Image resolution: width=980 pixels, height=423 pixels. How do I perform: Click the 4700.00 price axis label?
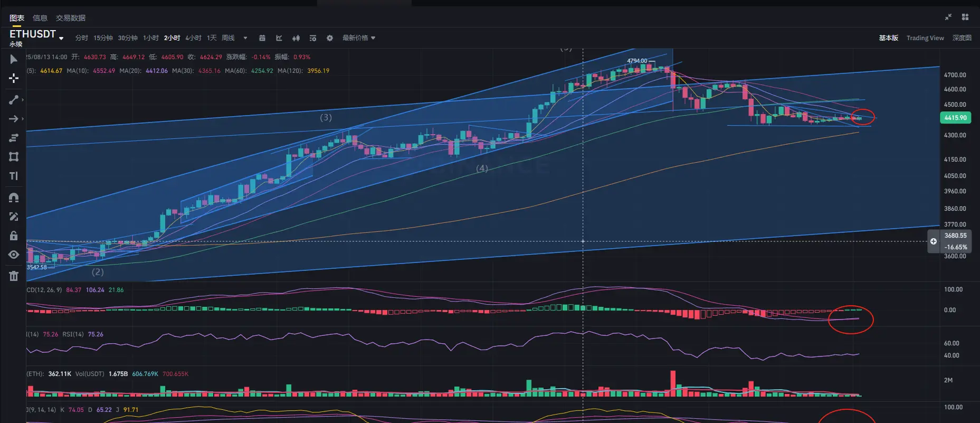coord(955,75)
